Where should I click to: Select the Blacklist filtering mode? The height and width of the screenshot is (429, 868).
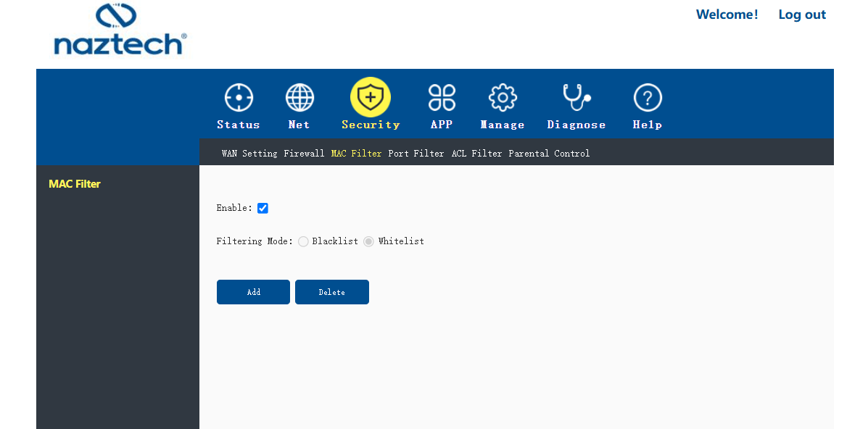pos(303,241)
